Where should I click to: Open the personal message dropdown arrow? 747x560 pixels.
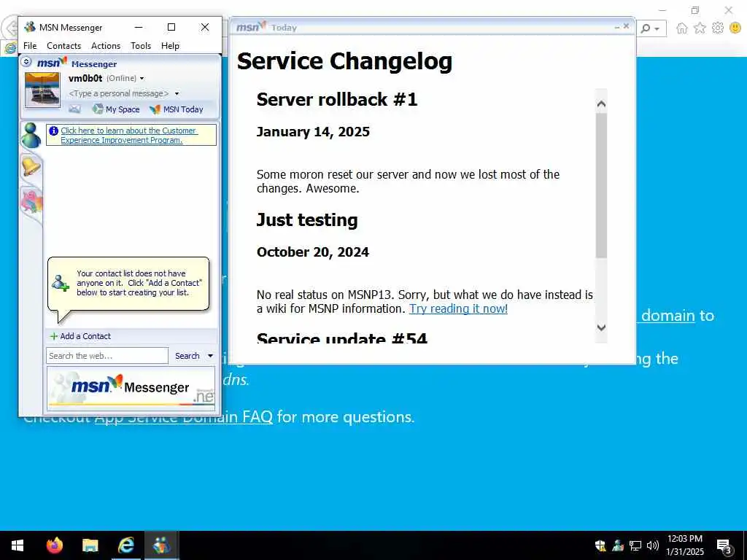177,93
